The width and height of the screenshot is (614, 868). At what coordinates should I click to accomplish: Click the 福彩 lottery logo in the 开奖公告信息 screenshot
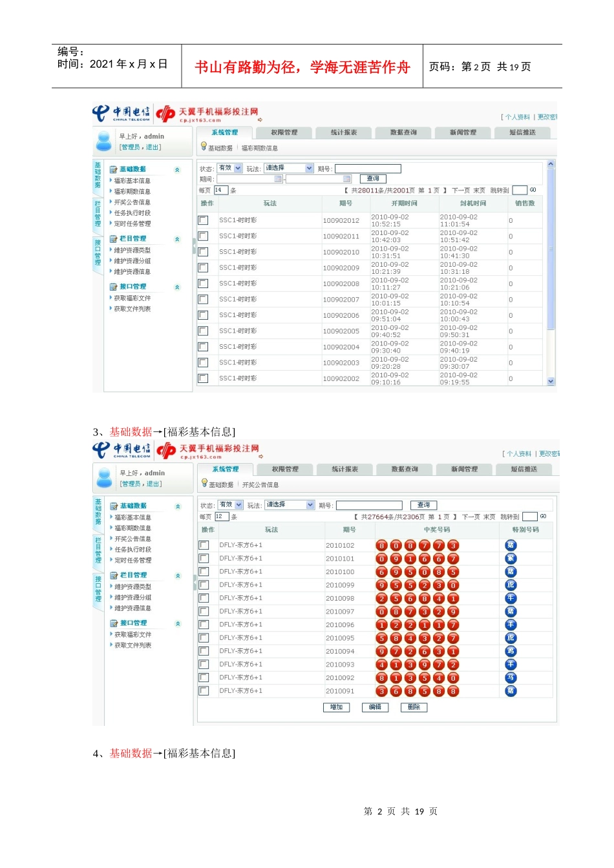167,450
